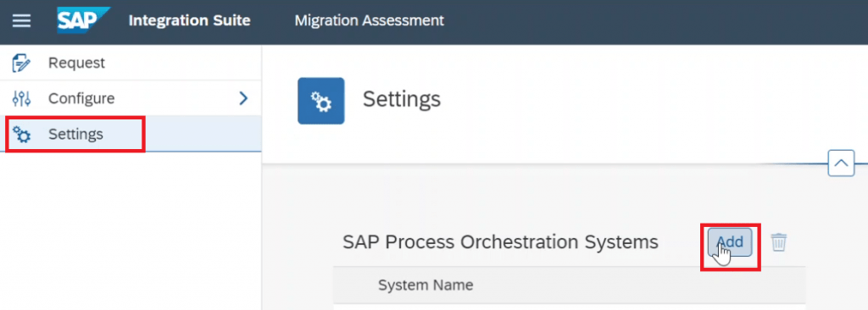Delete selected system with trash icon

[779, 242]
